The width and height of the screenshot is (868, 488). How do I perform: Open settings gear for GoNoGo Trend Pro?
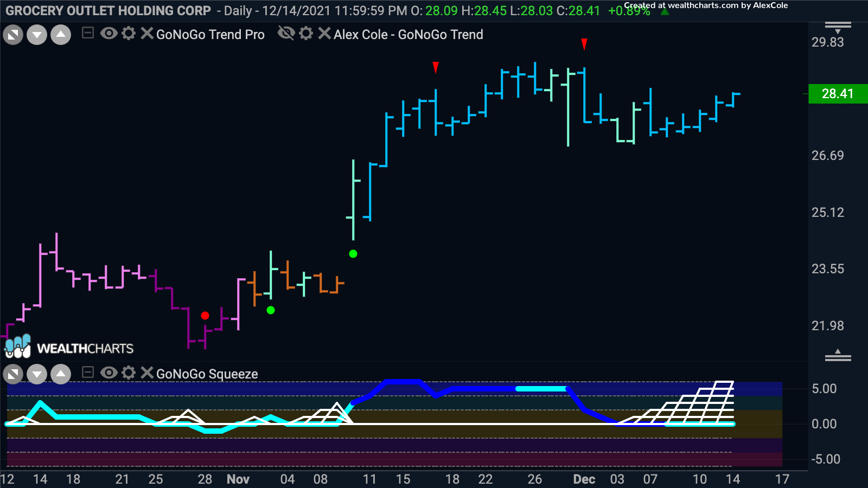click(x=129, y=34)
